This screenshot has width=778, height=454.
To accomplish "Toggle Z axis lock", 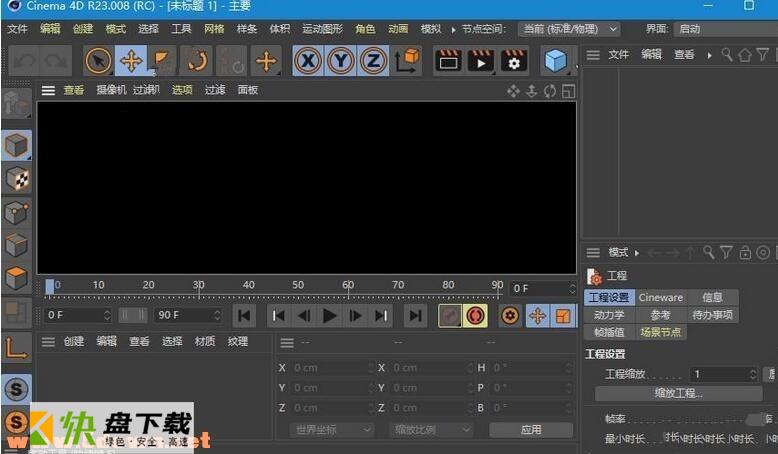I will click(373, 61).
